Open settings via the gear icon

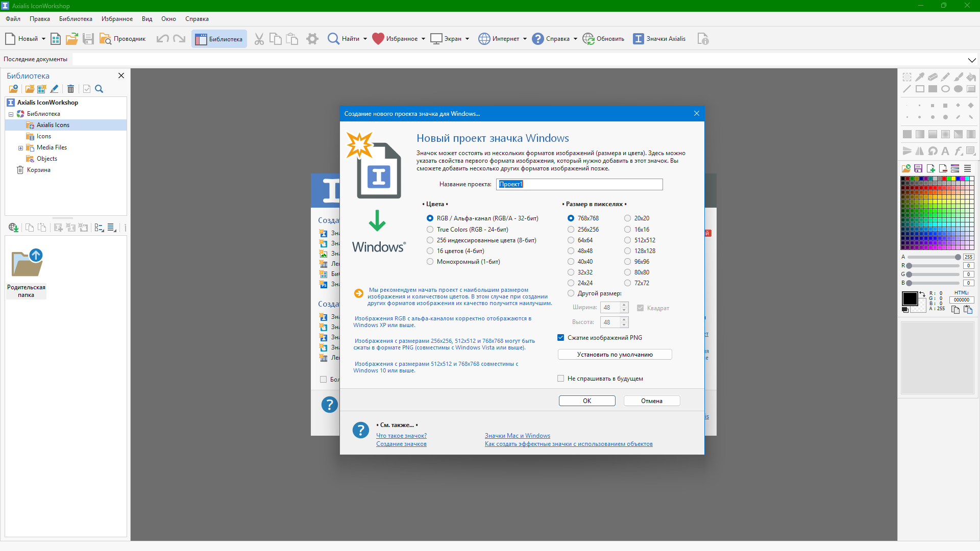click(312, 39)
